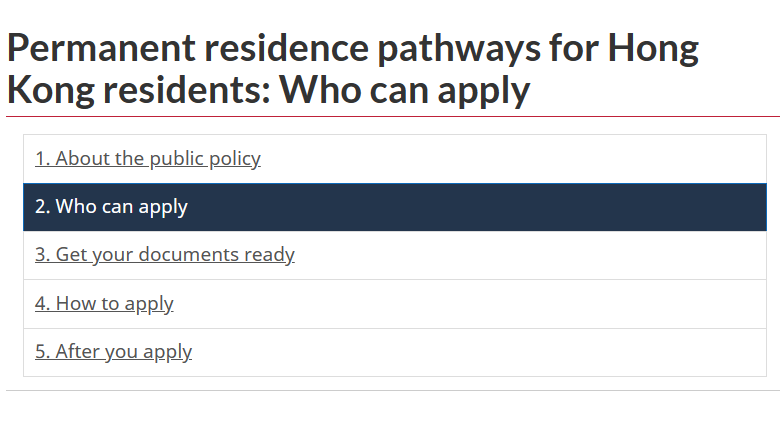Image resolution: width=780 pixels, height=438 pixels.
Task: Click the grey line below the step list
Action: tap(392, 390)
